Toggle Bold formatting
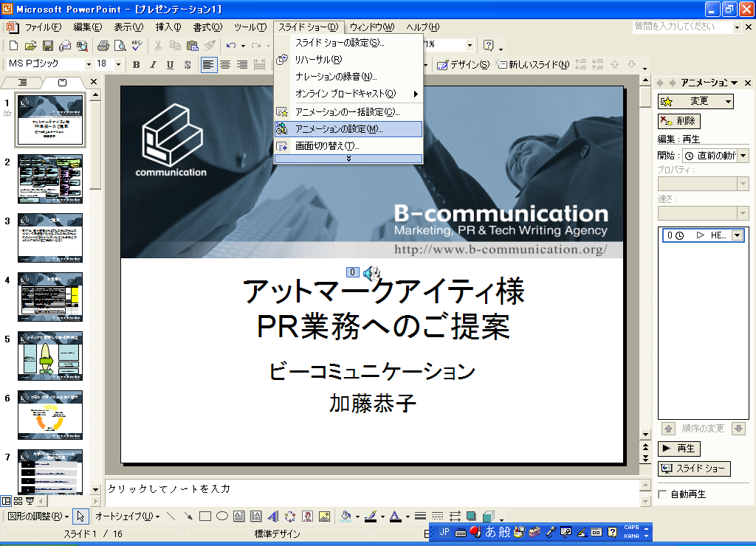Viewport: 756px width, 546px height. [x=136, y=65]
